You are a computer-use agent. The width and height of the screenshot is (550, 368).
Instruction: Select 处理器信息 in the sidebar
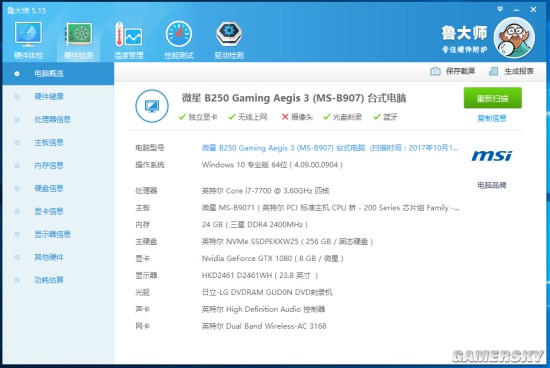click(52, 119)
